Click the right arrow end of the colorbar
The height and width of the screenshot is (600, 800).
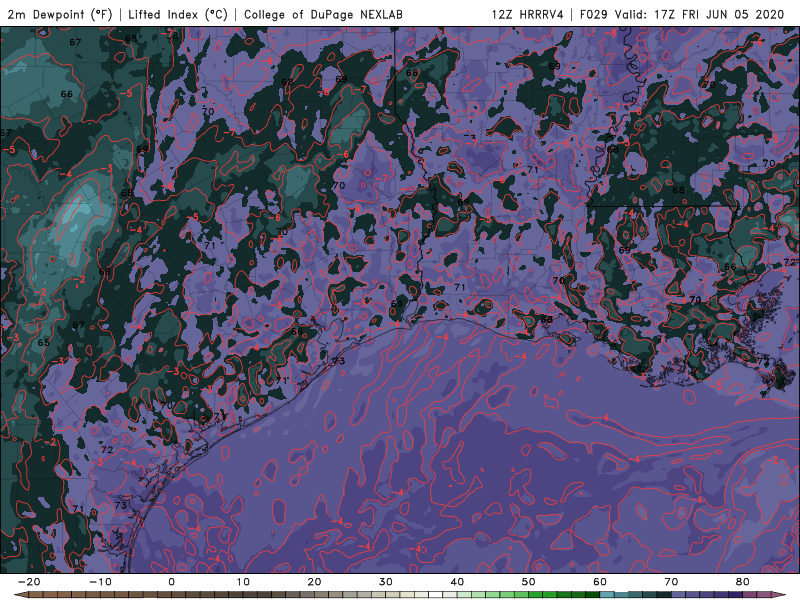pos(780,595)
